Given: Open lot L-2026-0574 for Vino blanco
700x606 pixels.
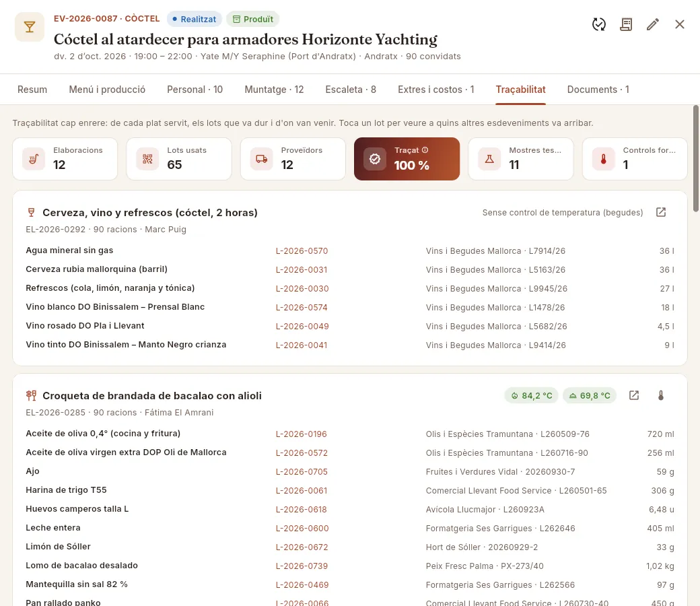Looking at the screenshot, I should point(302,307).
